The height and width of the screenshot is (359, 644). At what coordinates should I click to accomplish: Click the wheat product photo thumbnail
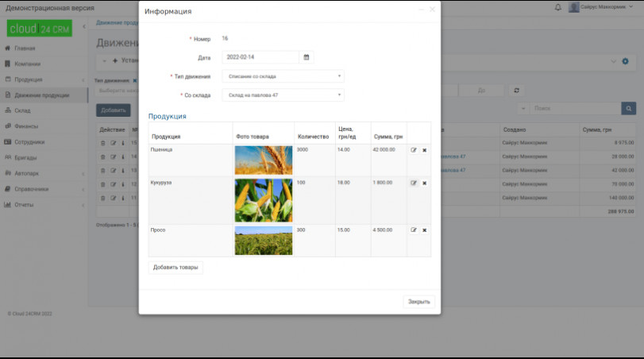coord(263,160)
